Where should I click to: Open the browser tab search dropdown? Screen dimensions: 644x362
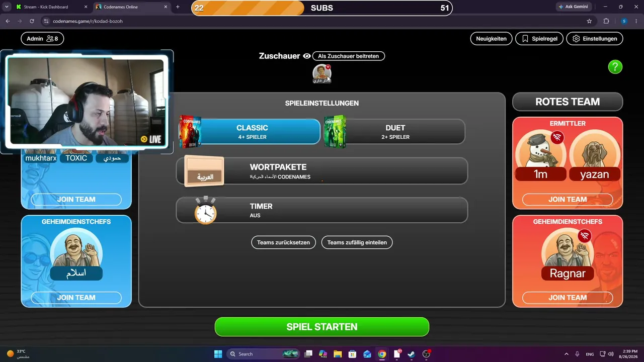click(x=7, y=7)
